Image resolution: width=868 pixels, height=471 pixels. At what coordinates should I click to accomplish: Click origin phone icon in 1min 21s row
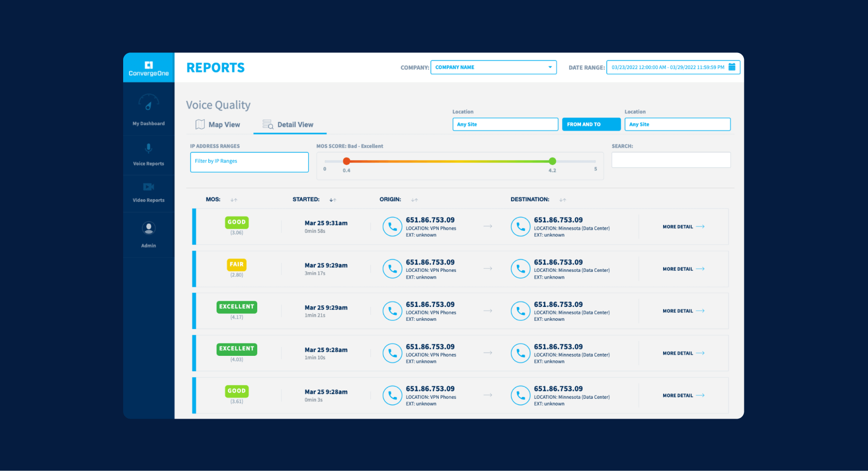click(x=392, y=311)
